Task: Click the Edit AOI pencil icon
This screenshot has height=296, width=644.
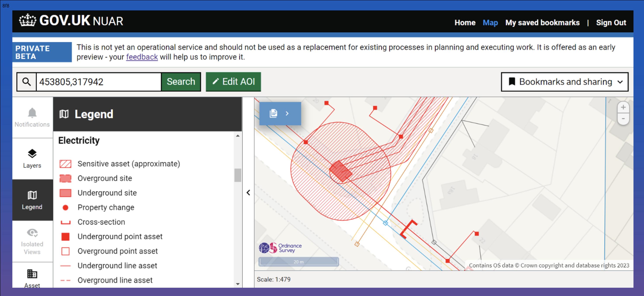Action: pos(214,81)
